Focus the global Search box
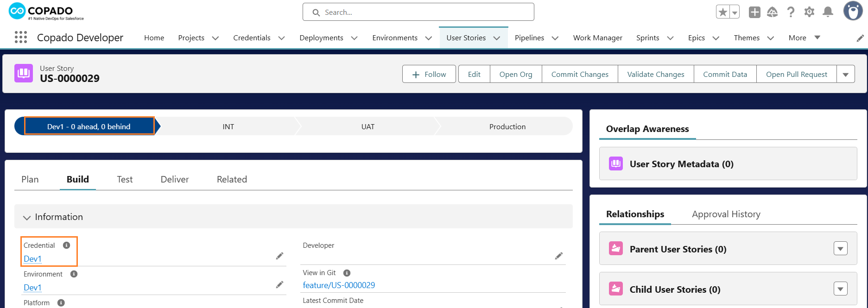 tap(418, 12)
